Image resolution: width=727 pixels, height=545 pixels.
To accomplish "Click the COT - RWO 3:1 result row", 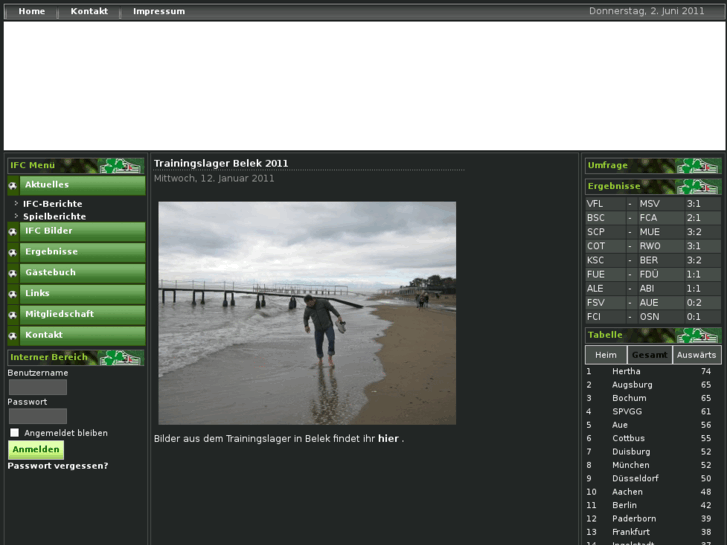I will [653, 246].
